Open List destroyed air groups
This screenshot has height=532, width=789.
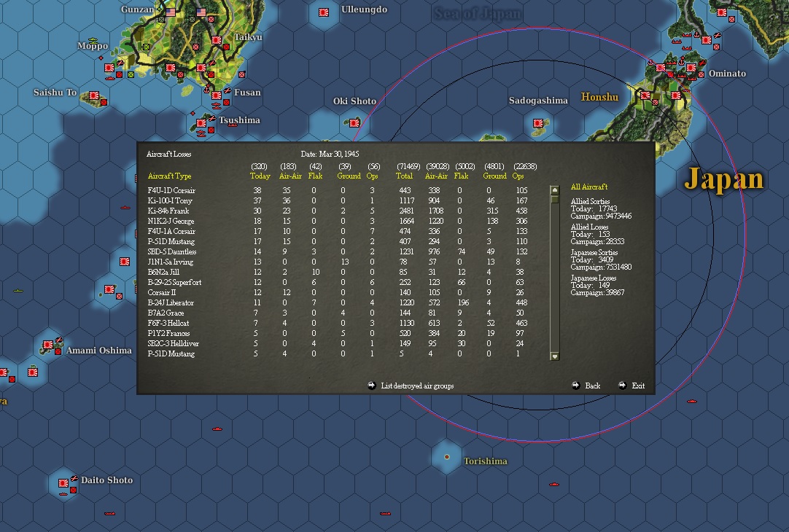[x=417, y=386]
